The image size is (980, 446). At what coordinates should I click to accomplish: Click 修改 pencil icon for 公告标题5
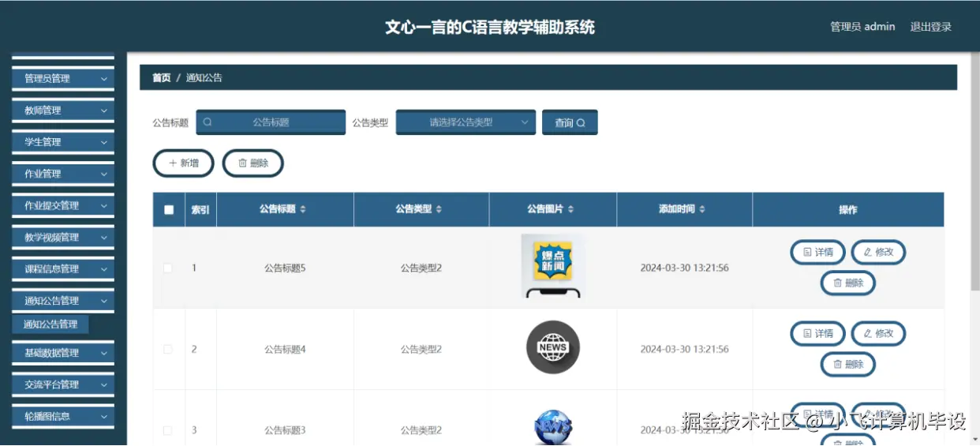[x=868, y=253]
